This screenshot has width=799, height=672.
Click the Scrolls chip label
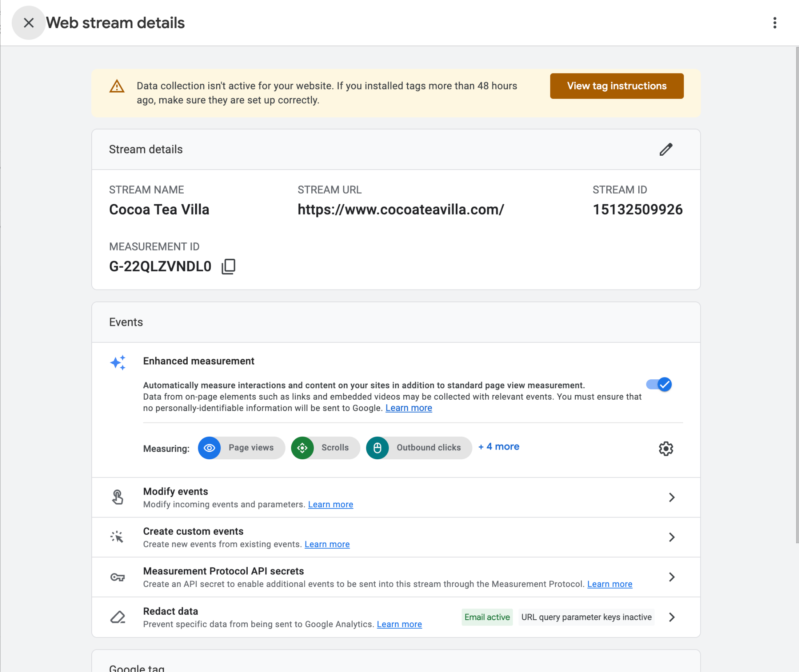click(x=335, y=448)
